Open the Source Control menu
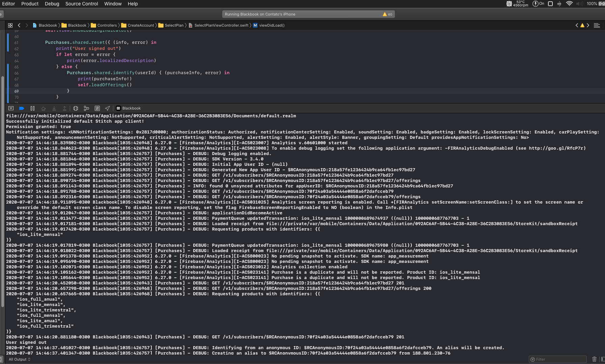This screenshot has width=605, height=364. [81, 4]
